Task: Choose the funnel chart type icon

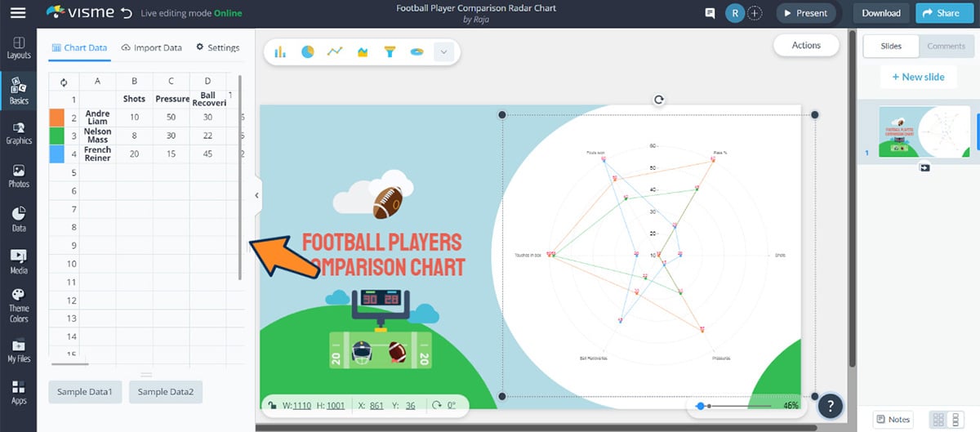Action: [390, 51]
